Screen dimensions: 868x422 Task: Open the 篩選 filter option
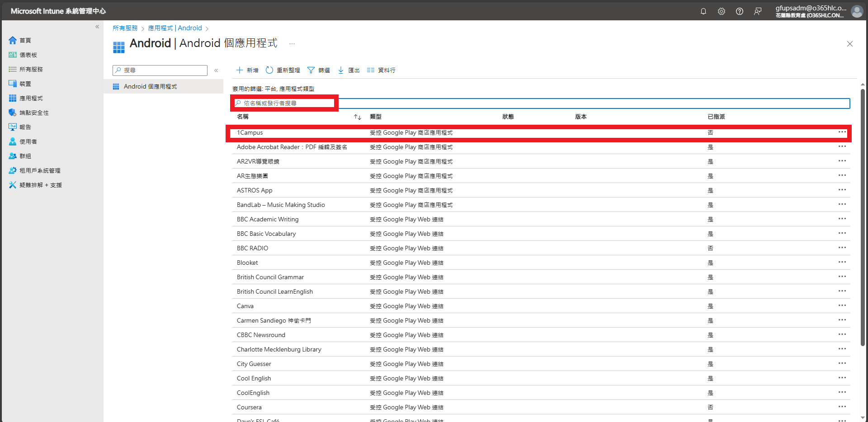tap(318, 70)
